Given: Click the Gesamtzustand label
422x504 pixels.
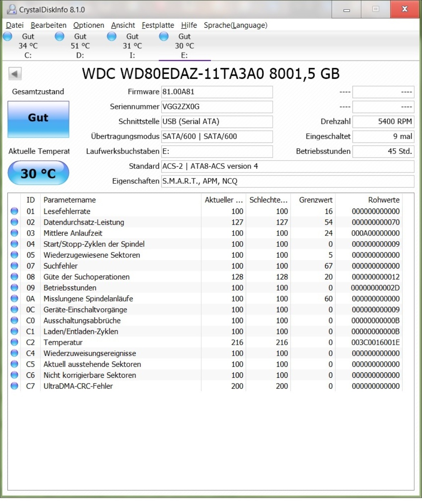Looking at the screenshot, I should pos(38,92).
